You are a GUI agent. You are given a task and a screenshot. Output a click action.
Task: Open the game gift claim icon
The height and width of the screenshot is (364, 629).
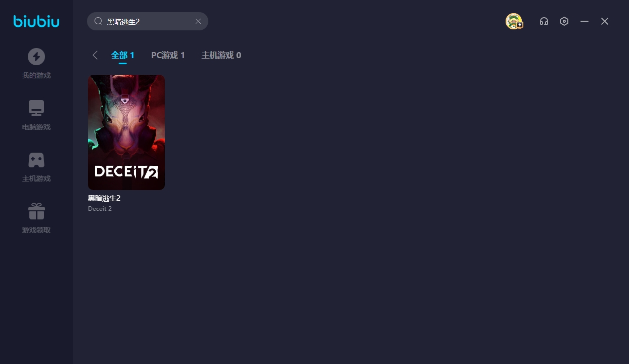coord(36,211)
